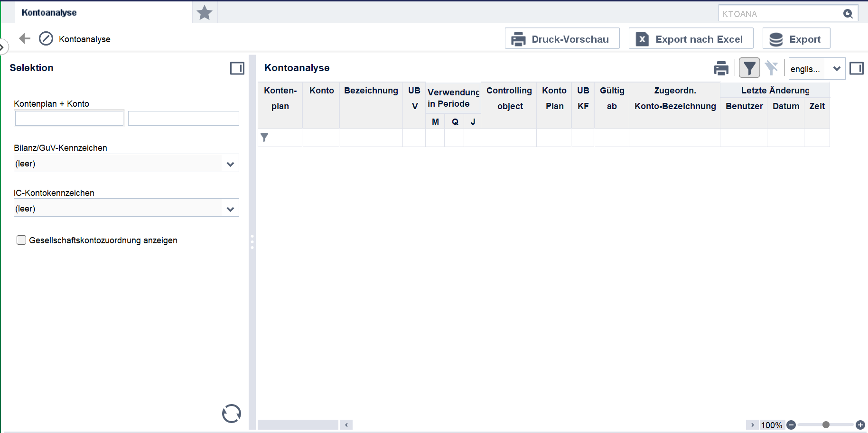Click Zugeordn. Konto-Bezeichnung column header

(675, 105)
